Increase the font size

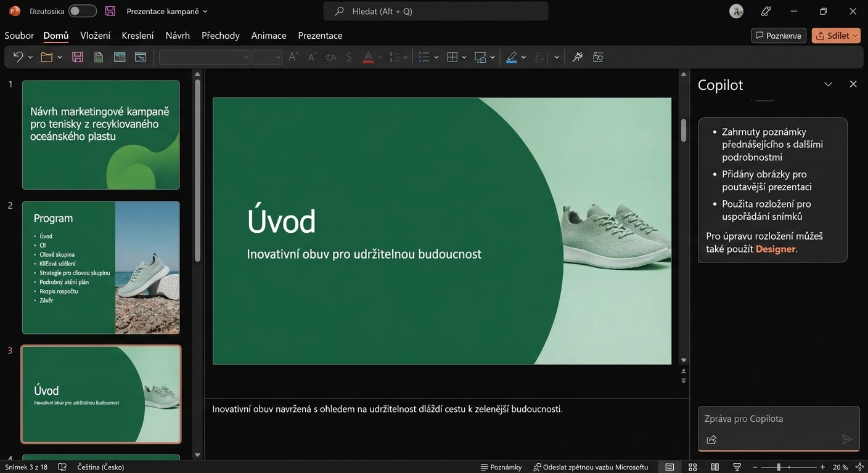pyautogui.click(x=293, y=57)
